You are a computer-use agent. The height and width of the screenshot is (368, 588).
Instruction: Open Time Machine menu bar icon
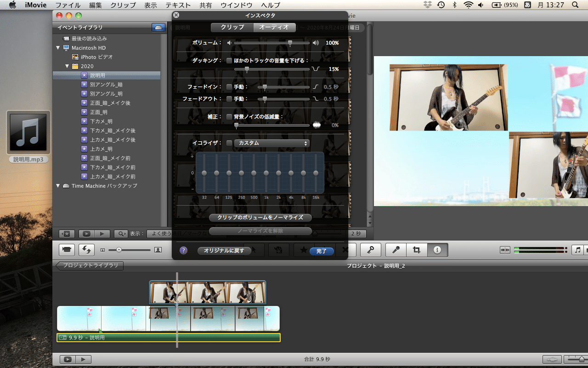tap(441, 5)
